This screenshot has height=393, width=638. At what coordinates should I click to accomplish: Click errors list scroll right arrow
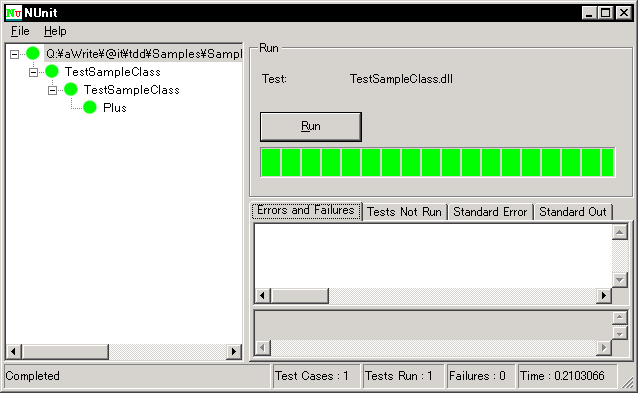[604, 296]
